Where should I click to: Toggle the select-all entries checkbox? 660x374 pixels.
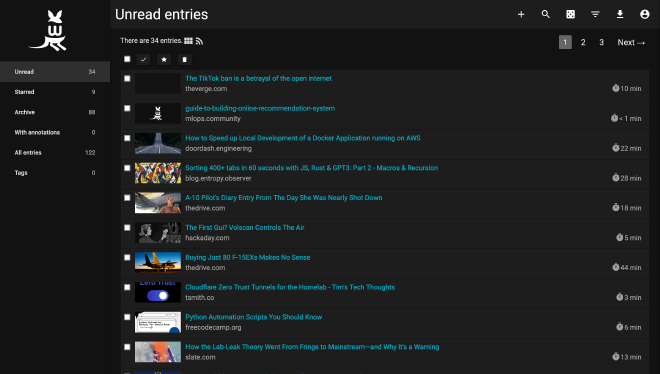coord(127,59)
